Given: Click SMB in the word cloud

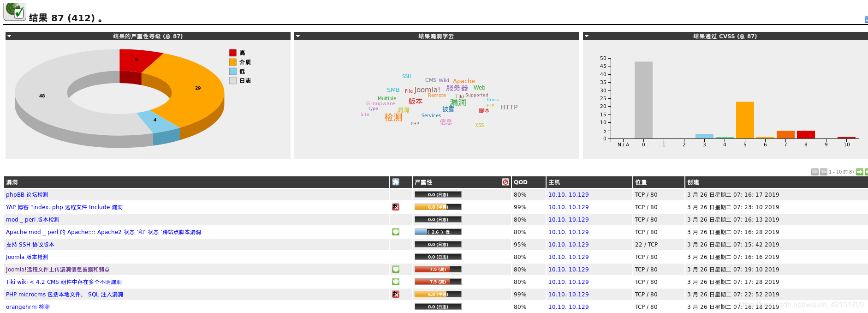Looking at the screenshot, I should pyautogui.click(x=393, y=90).
